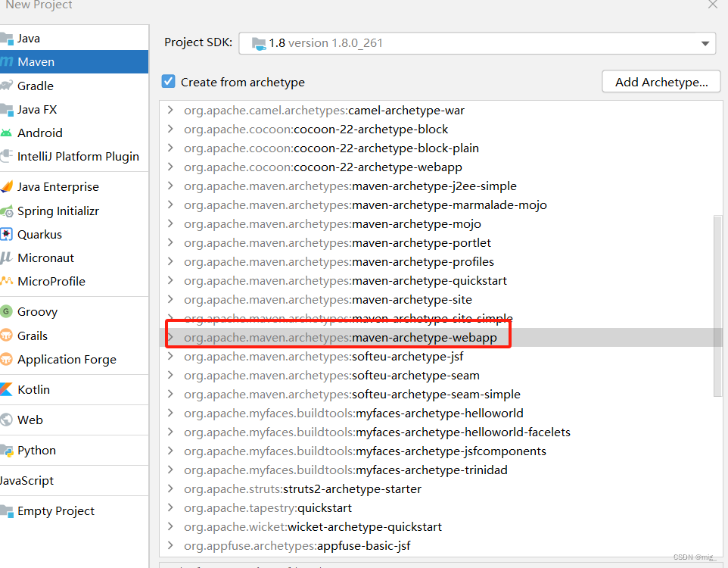Expand cocoon-22-archetype-block node
Screen dimensions: 728x568
click(x=170, y=129)
